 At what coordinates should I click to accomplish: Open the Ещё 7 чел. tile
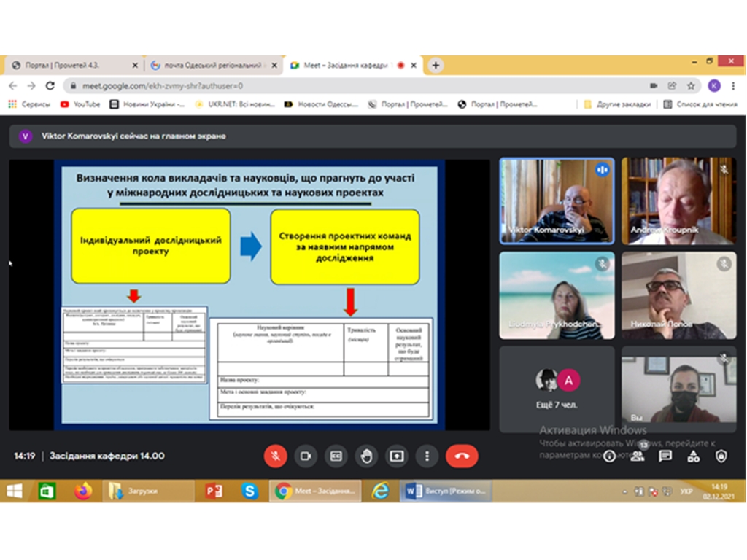[x=557, y=389]
